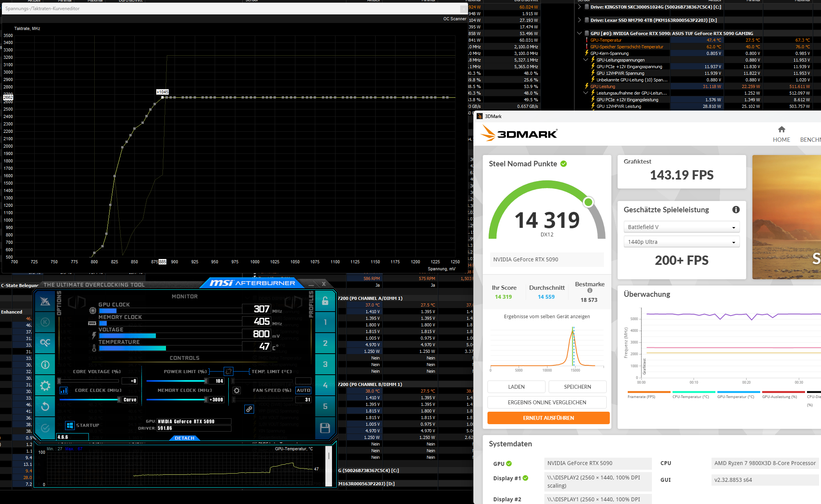Image resolution: width=821 pixels, height=504 pixels.
Task: Open the 1440p Ultra resolution dropdown
Action: [x=682, y=242]
